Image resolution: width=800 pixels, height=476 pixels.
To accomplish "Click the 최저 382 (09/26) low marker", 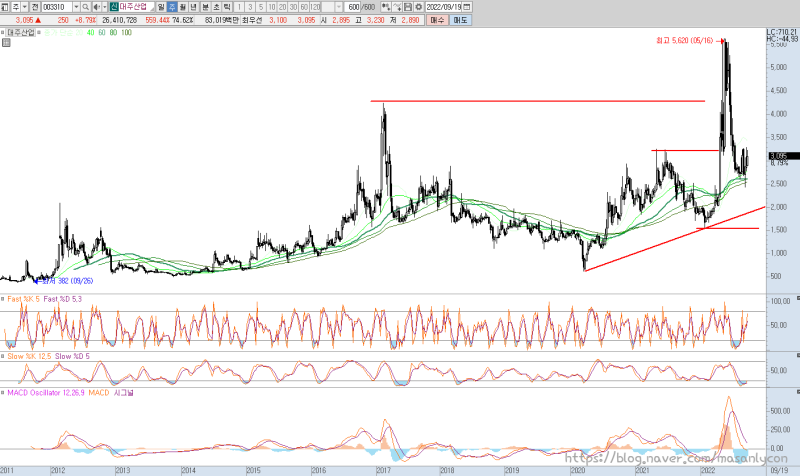I will click(x=67, y=281).
